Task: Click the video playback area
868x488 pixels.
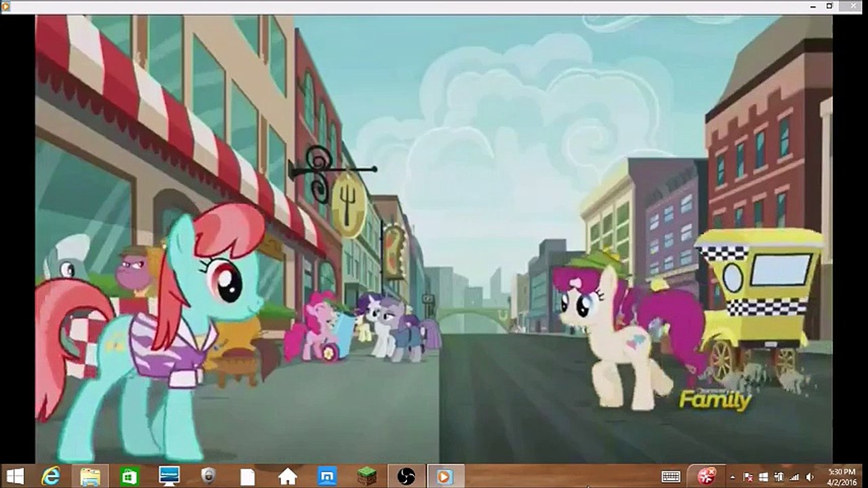Action: point(434,239)
